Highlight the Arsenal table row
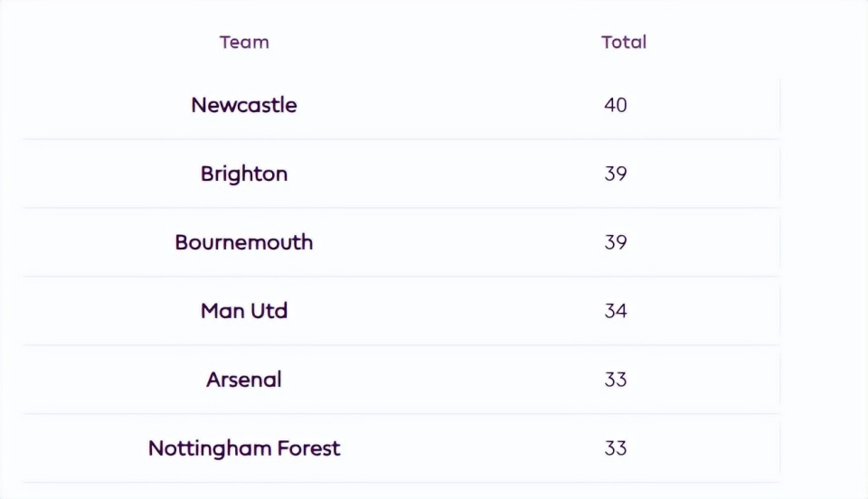The height and width of the screenshot is (499, 868). (x=425, y=380)
